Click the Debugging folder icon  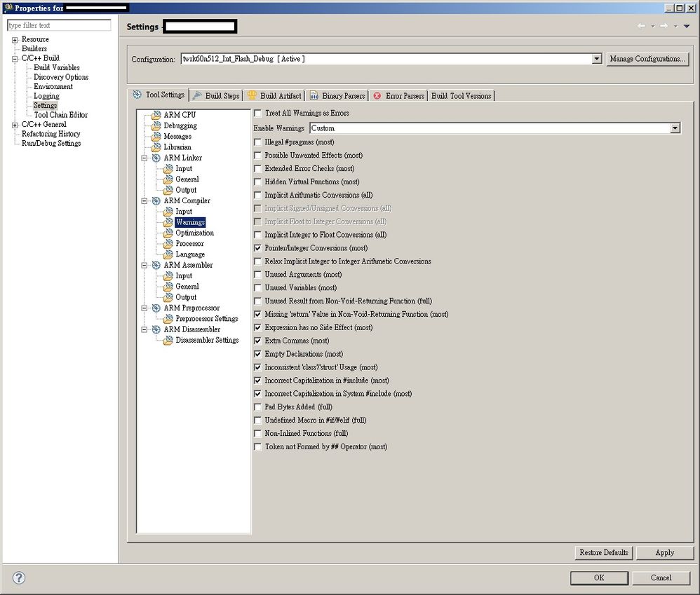pyautogui.click(x=156, y=125)
